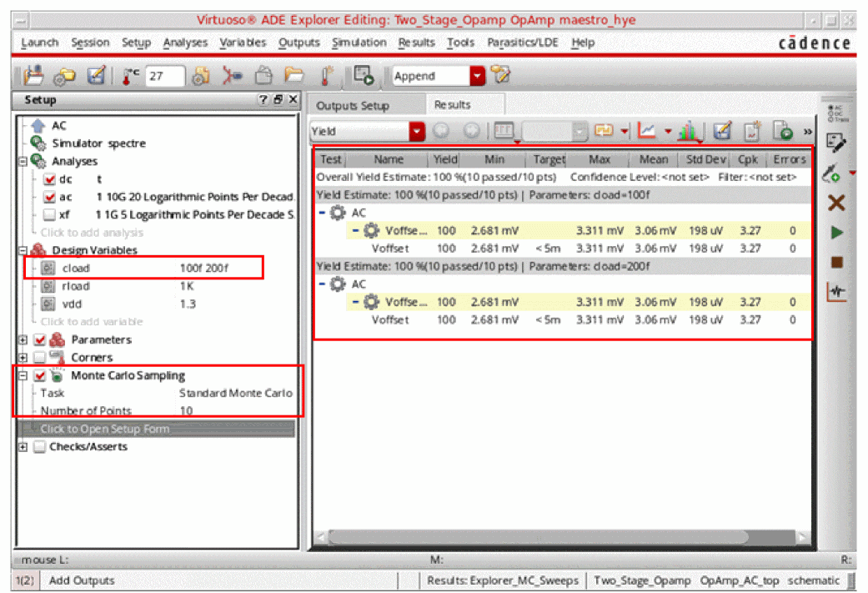Click the line graph plot icon

click(646, 131)
